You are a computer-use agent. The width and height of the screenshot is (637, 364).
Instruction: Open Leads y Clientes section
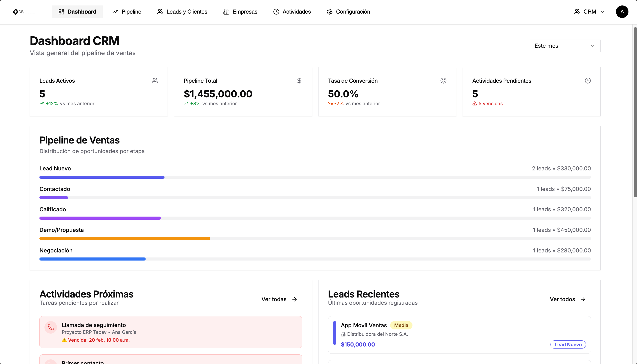pyautogui.click(x=182, y=12)
